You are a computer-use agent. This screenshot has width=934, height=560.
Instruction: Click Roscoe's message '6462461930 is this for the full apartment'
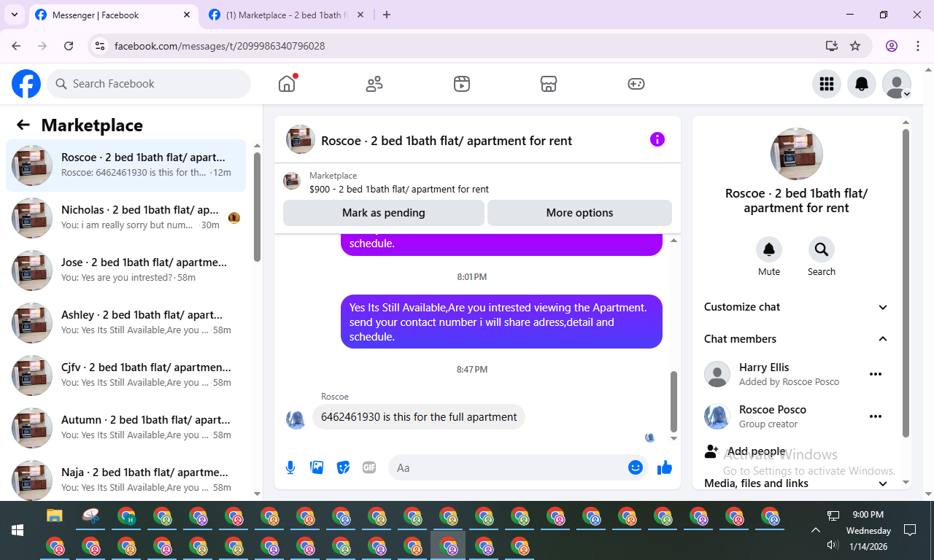pyautogui.click(x=419, y=417)
